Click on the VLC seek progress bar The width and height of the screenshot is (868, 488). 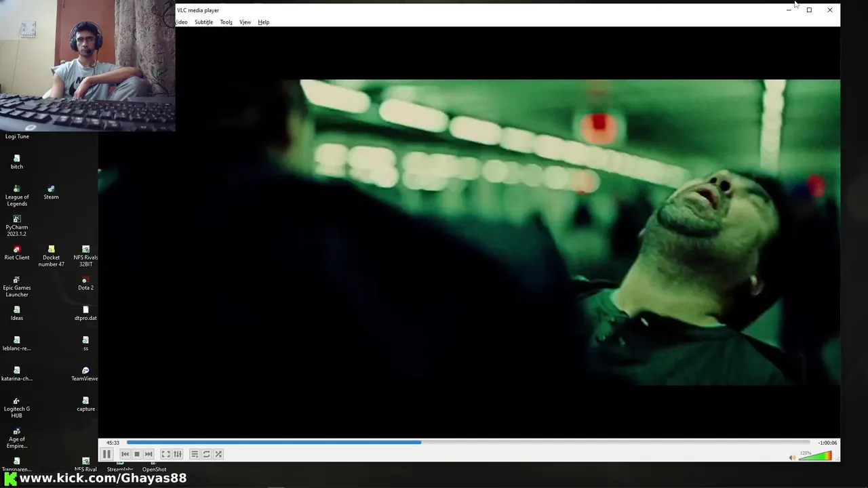(468, 442)
